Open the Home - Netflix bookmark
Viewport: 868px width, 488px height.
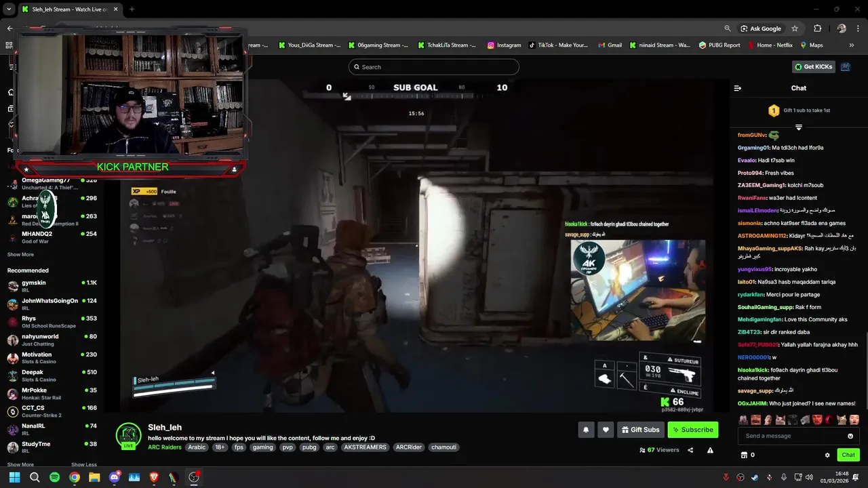pos(770,45)
